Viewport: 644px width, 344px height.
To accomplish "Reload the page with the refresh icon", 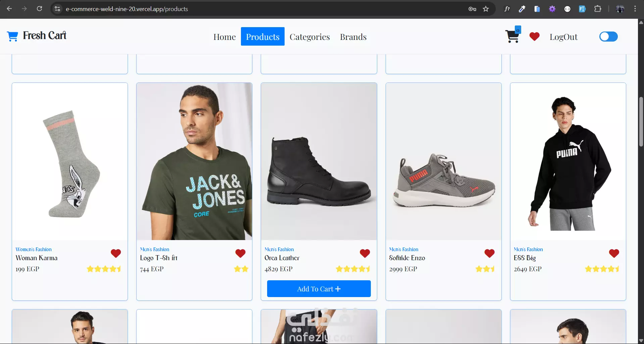I will click(x=39, y=9).
